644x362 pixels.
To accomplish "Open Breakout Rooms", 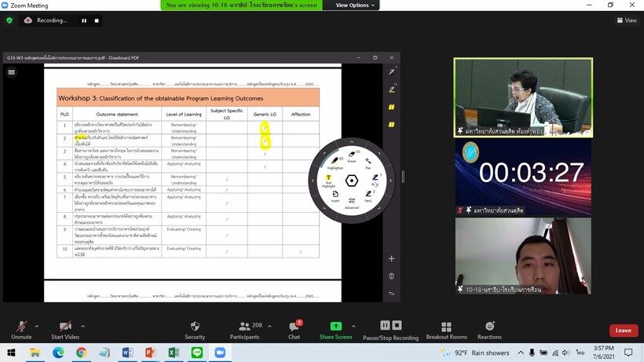I will (x=446, y=331).
